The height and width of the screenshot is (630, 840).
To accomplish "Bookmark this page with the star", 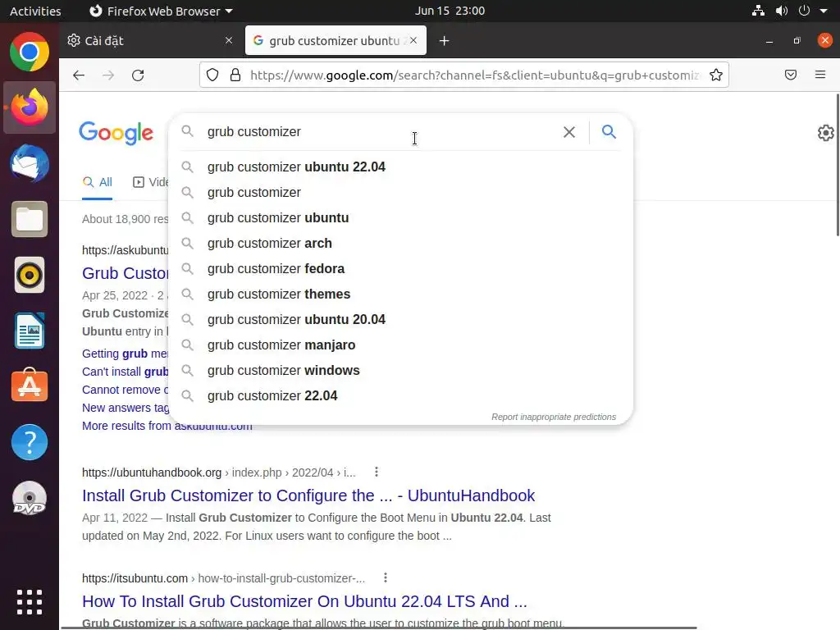I will tap(715, 75).
